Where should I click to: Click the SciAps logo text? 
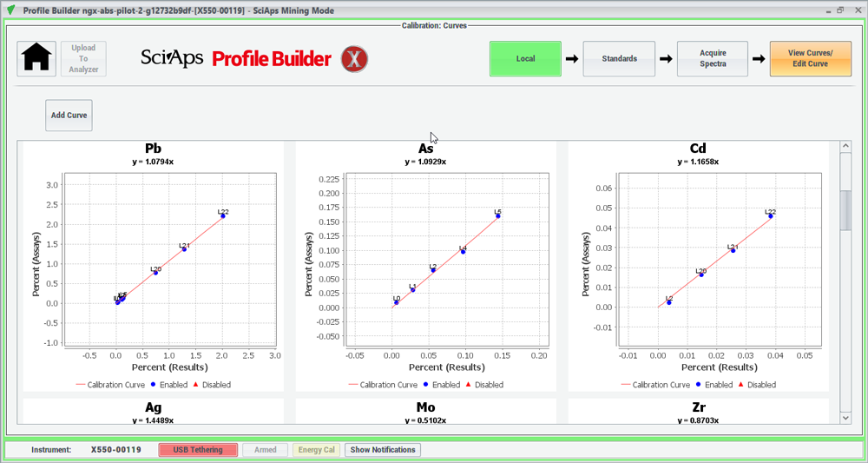[x=172, y=57]
